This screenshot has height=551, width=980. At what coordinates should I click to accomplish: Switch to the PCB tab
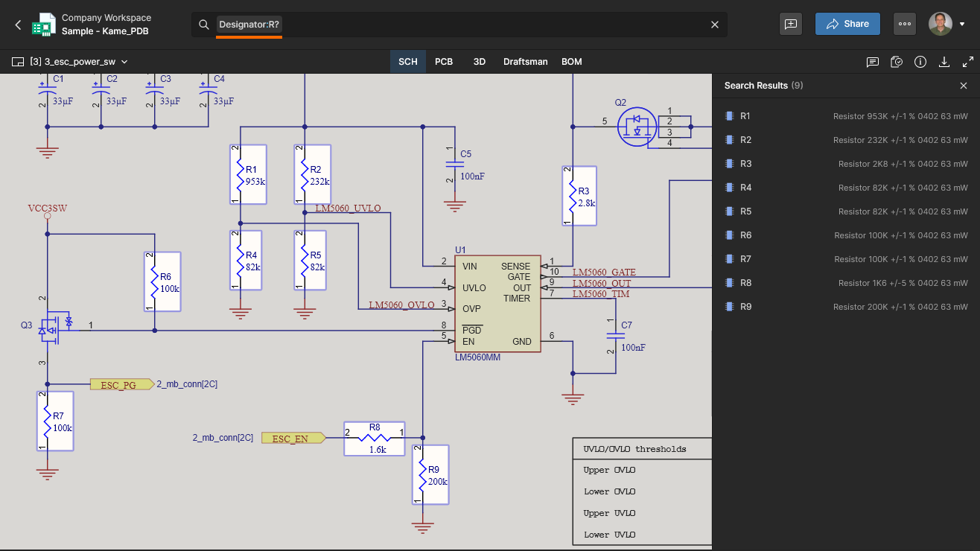[444, 62]
